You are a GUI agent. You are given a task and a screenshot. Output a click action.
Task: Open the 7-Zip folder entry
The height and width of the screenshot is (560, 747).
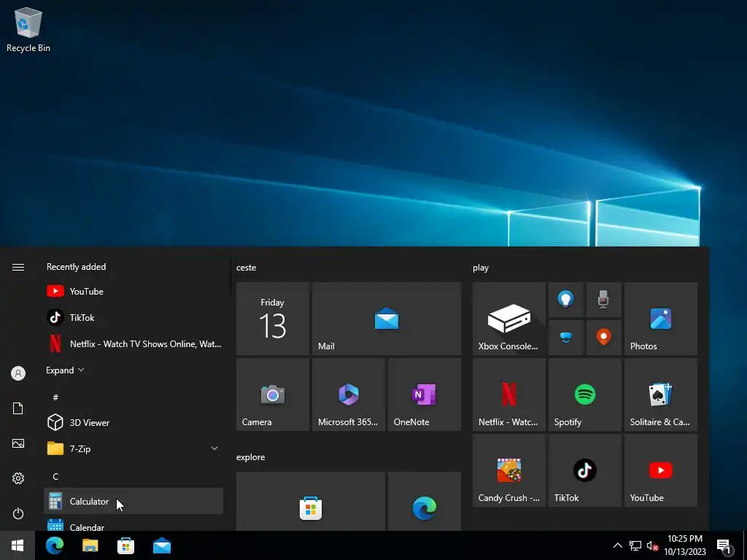coord(133,448)
